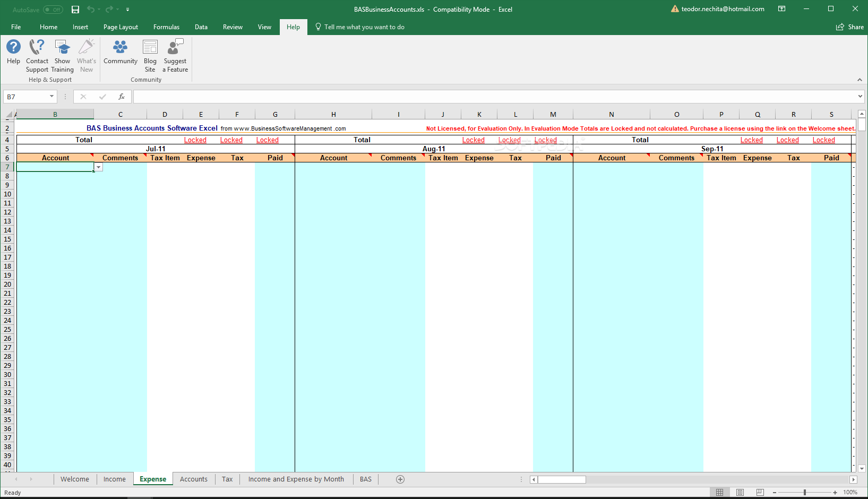The image size is (868, 499).
Task: Open the Data ribbon tab
Action: coord(201,27)
